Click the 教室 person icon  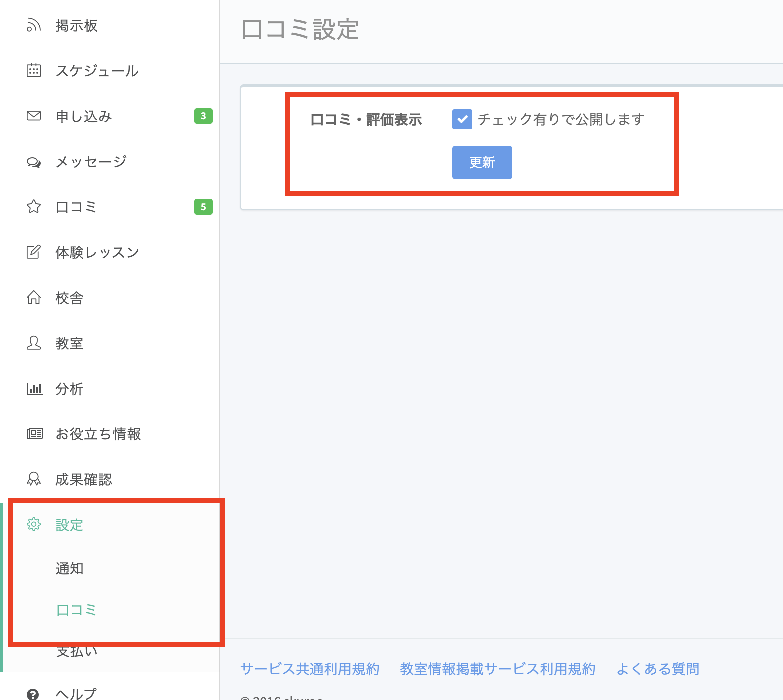pos(33,343)
